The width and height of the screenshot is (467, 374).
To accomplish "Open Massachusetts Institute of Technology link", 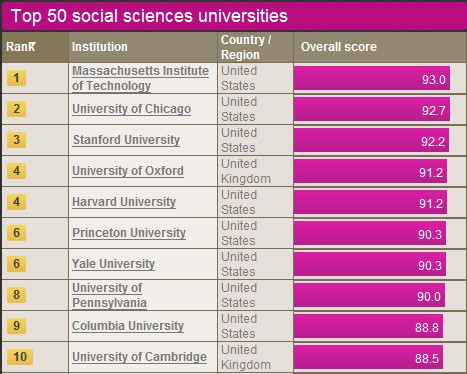I will [140, 78].
